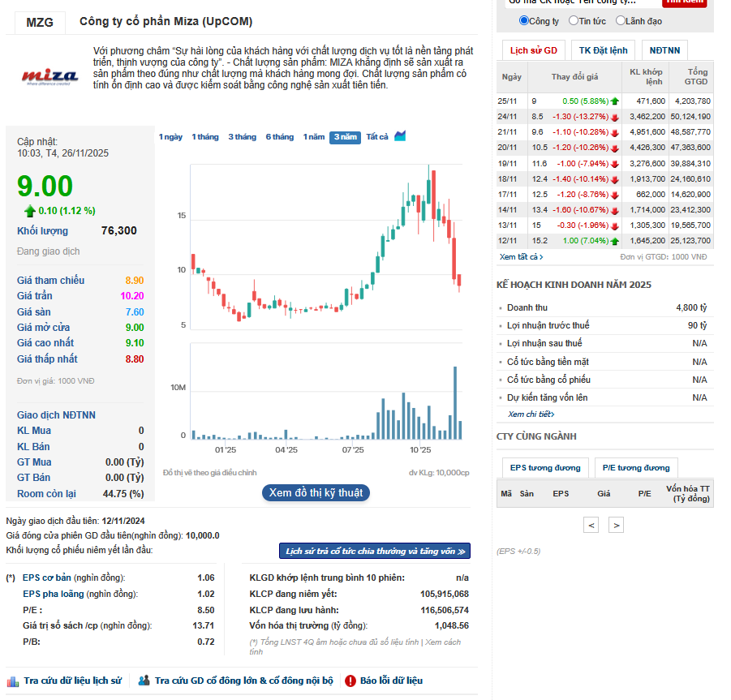Click the green arrow next to 0.10 (1.12 %)

coord(30,211)
